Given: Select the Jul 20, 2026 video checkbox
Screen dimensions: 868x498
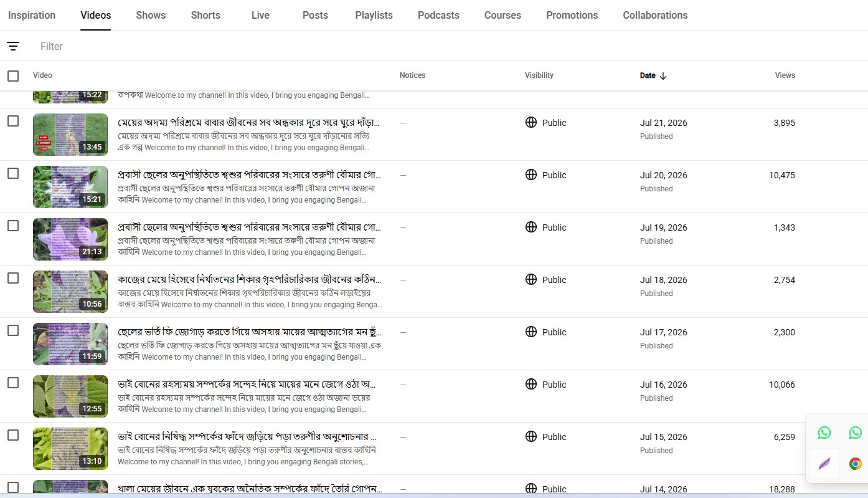Looking at the screenshot, I should tap(13, 173).
